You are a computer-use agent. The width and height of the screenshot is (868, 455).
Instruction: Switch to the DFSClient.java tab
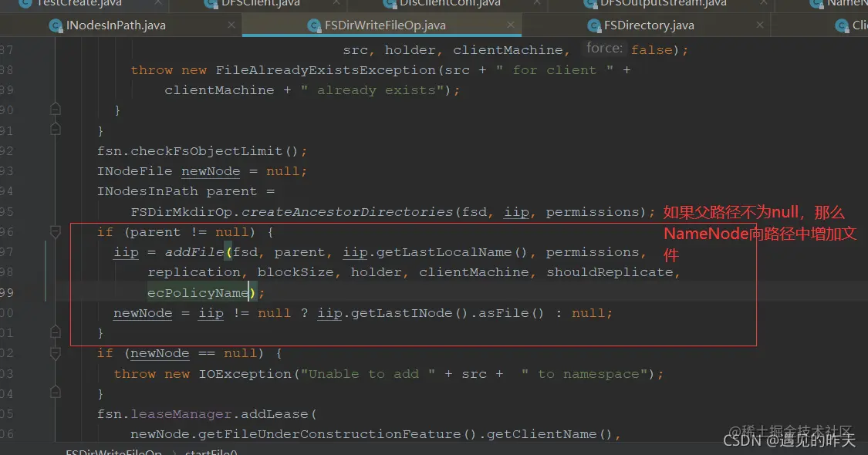(x=261, y=3)
